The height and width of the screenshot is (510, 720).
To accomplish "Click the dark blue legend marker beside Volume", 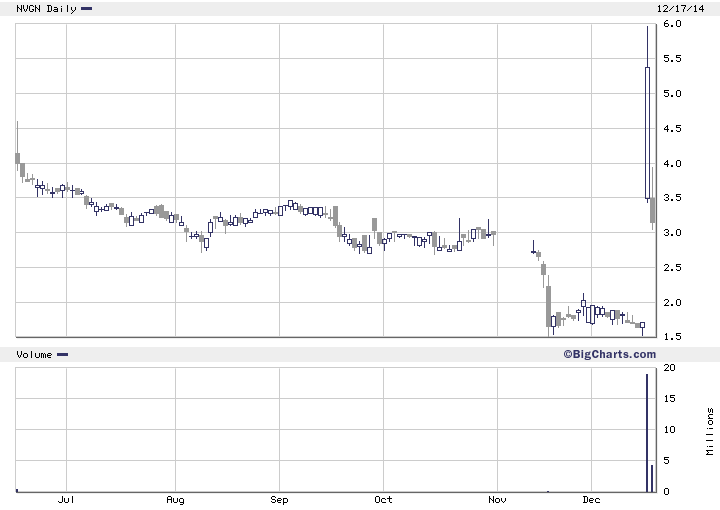I will [x=62, y=354].
